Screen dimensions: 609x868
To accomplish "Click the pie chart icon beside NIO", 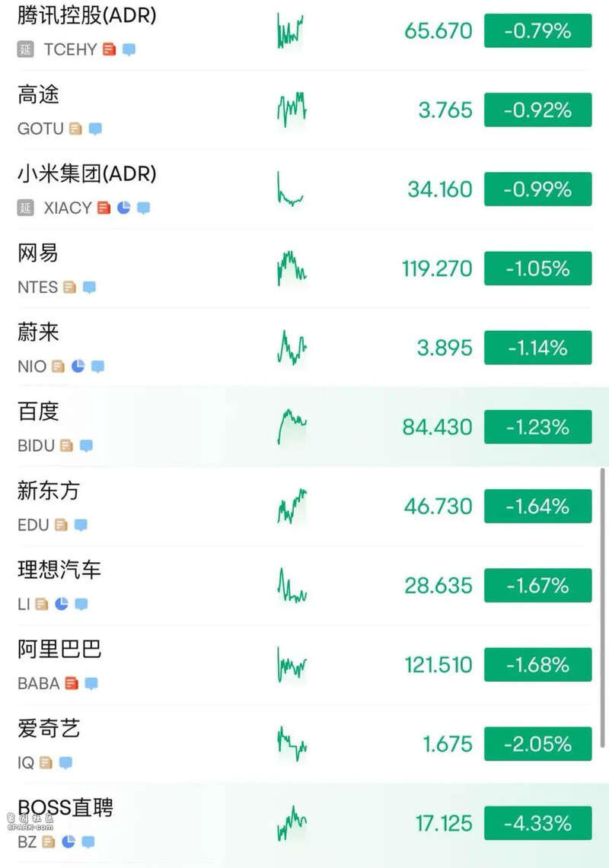I will (x=78, y=366).
